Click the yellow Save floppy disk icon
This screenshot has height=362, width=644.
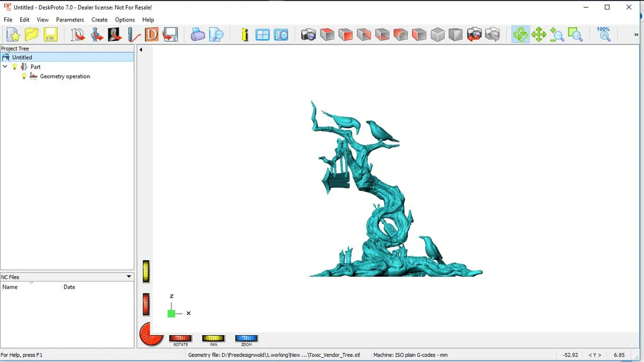click(51, 35)
